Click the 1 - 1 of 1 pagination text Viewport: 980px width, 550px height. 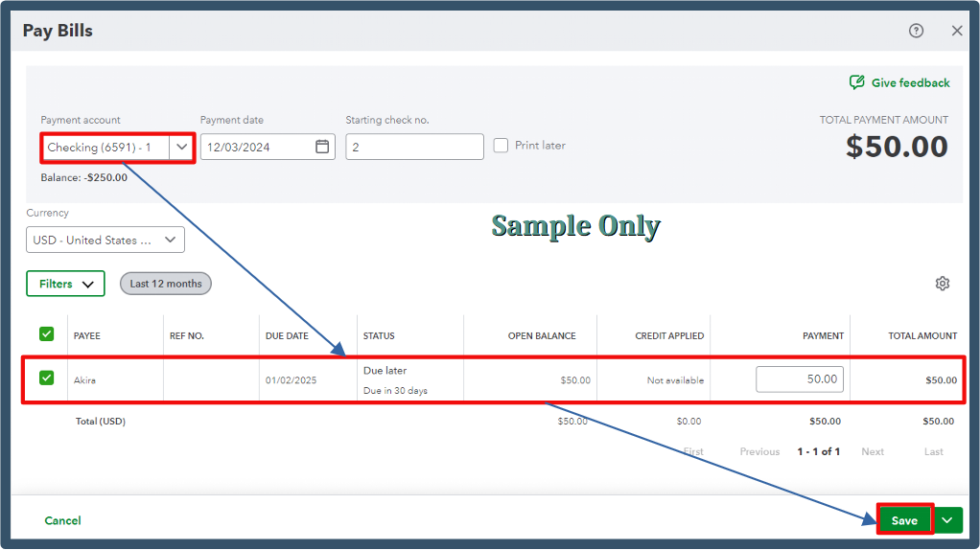pos(819,451)
